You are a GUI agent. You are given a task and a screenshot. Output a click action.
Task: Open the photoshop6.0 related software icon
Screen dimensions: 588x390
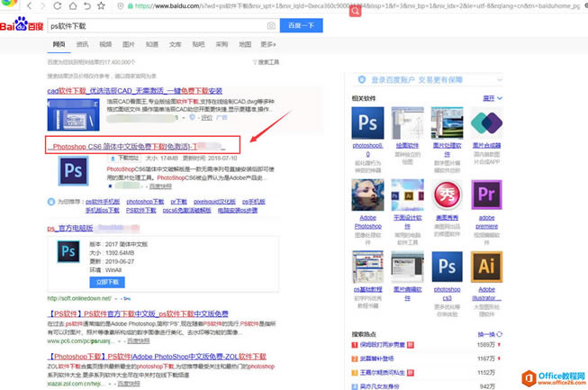pos(367,122)
